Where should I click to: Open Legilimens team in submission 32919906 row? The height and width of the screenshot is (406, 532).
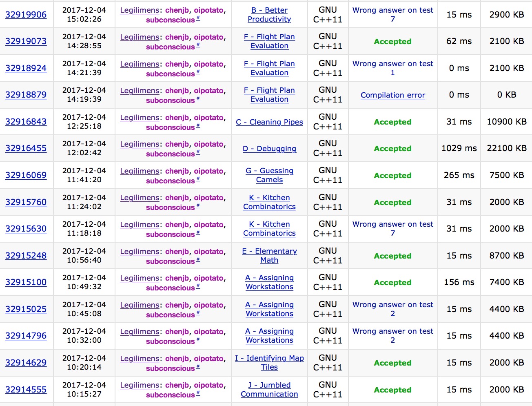point(140,10)
